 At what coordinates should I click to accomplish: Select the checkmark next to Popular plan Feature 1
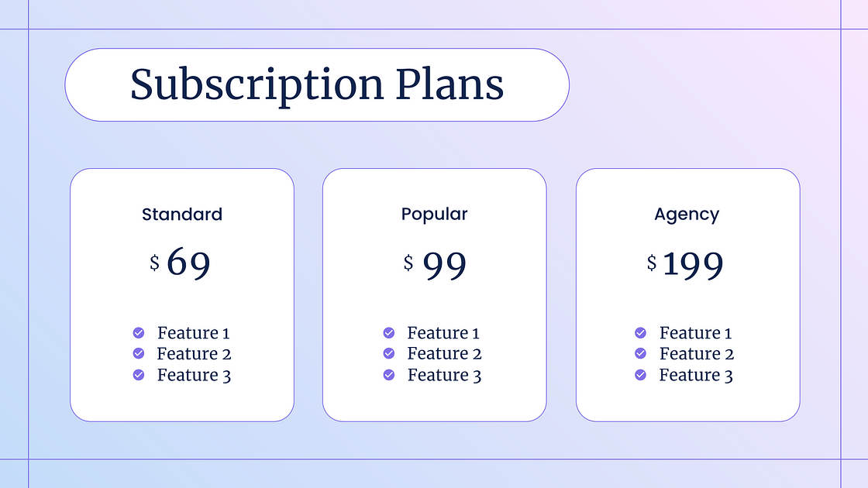click(389, 333)
